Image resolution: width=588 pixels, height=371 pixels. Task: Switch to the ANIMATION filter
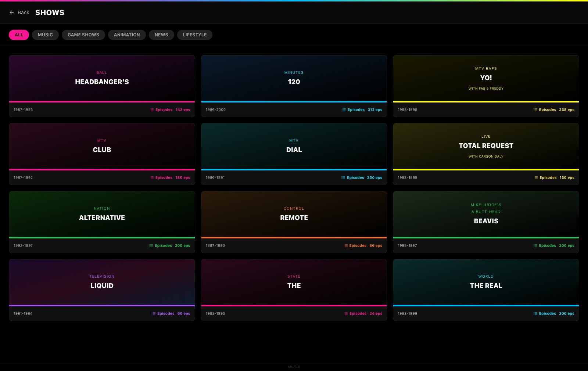point(127,35)
